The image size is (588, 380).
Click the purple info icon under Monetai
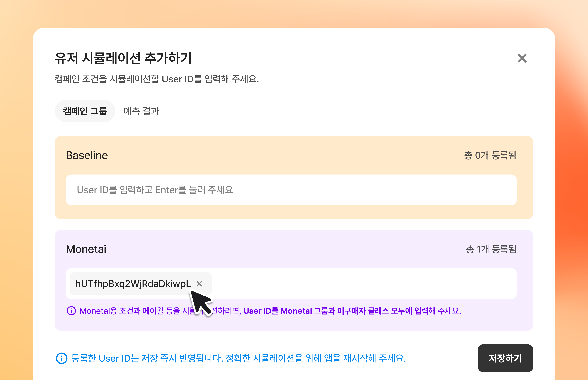tap(71, 311)
